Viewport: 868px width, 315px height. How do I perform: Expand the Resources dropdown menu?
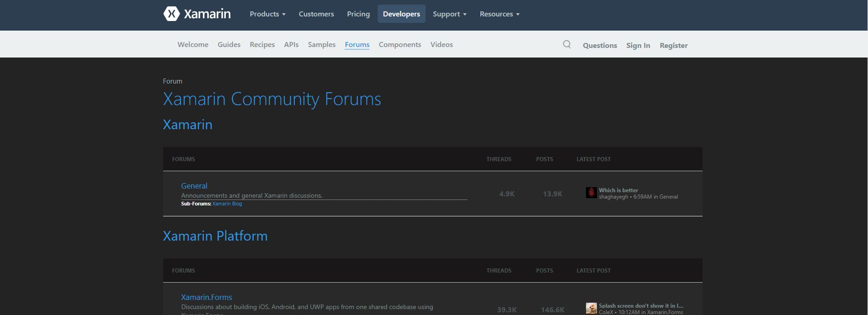500,14
